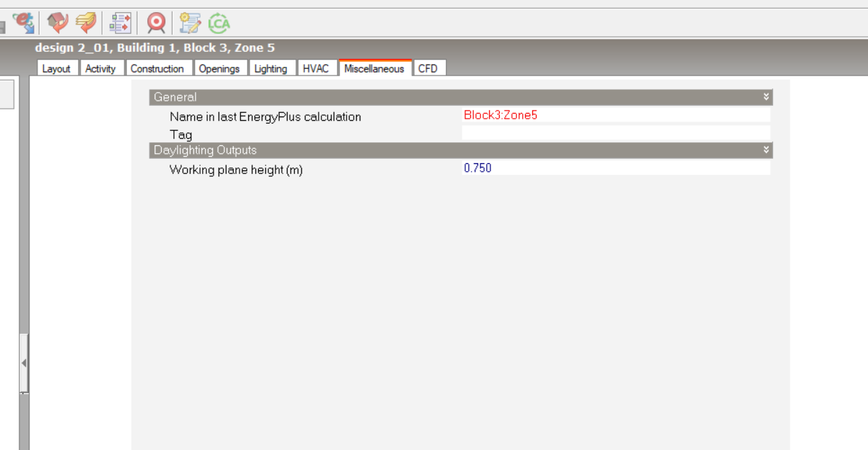Screen dimensions: 868x450
Task: Click the house with red arrow icon
Action: (58, 23)
